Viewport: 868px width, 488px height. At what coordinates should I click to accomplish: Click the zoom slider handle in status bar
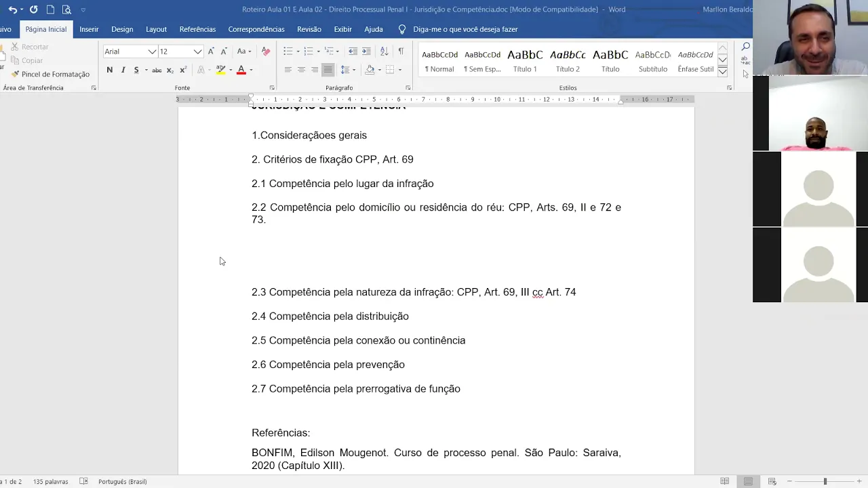(x=825, y=481)
